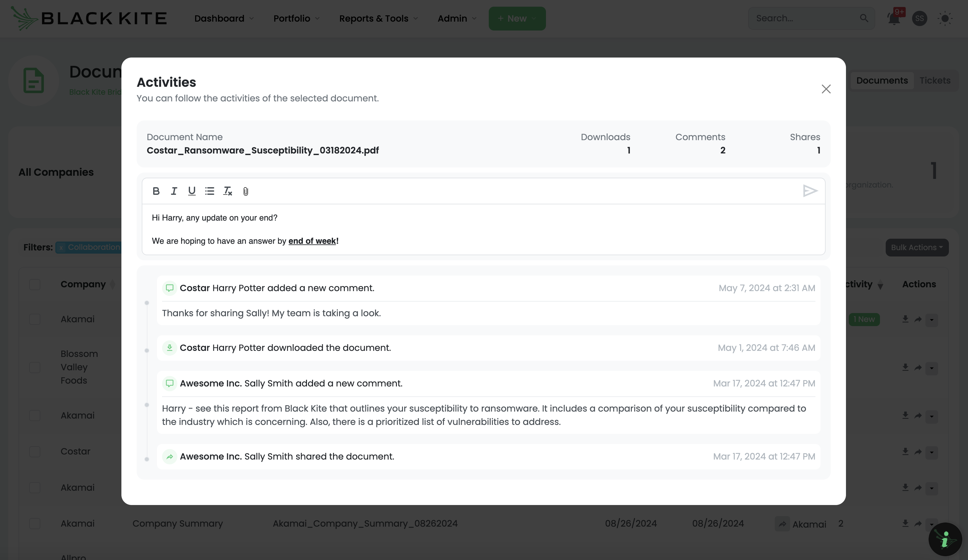Expand the Bulk Actions dropdown
Viewport: 968px width, 560px height.
coord(917,247)
